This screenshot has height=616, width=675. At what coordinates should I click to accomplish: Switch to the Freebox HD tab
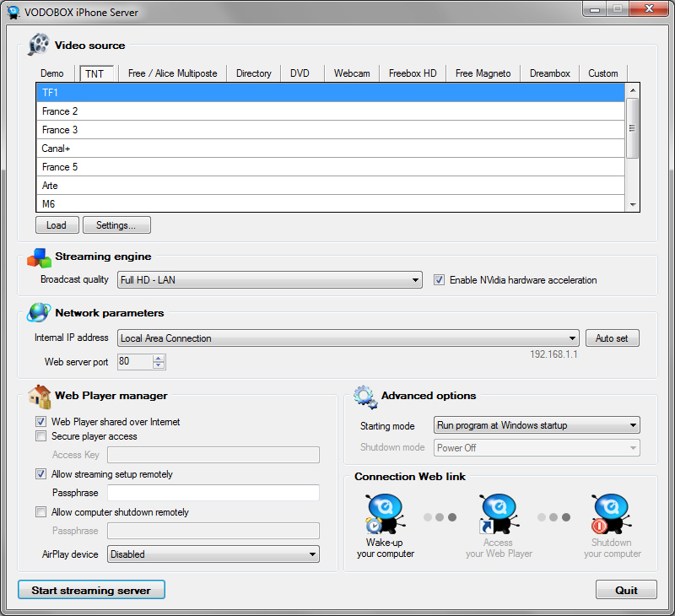tap(413, 73)
